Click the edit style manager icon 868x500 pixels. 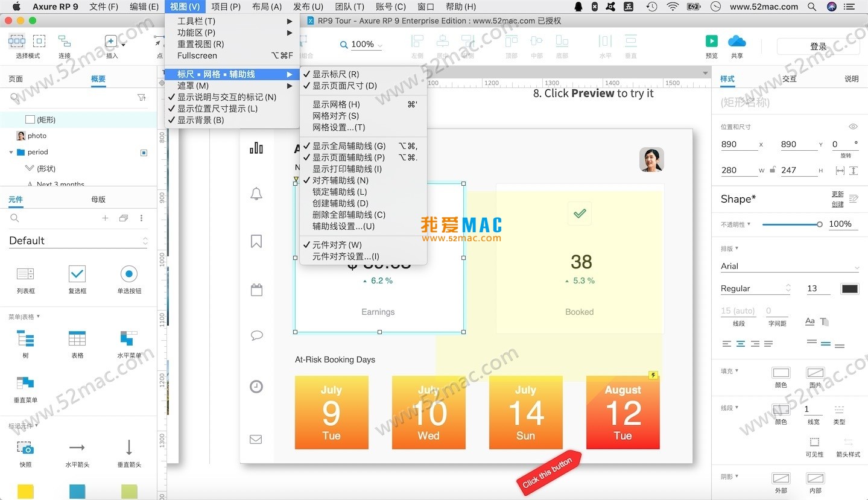(854, 198)
